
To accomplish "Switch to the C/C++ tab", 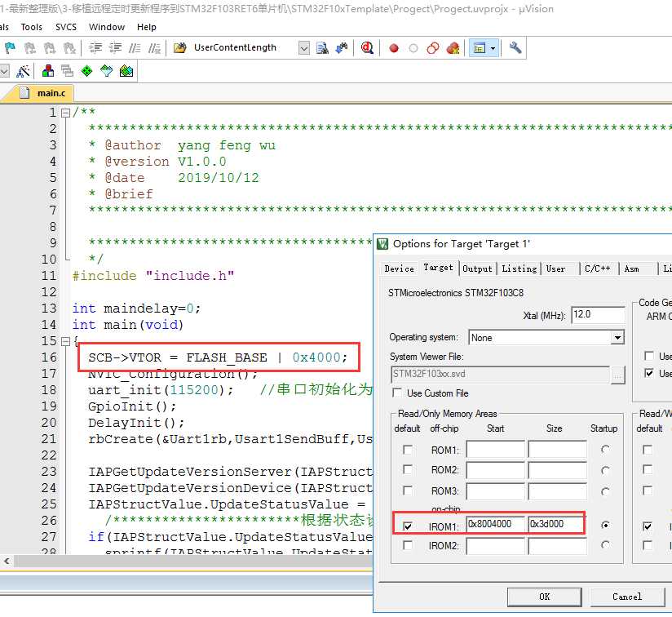I will pos(598,269).
